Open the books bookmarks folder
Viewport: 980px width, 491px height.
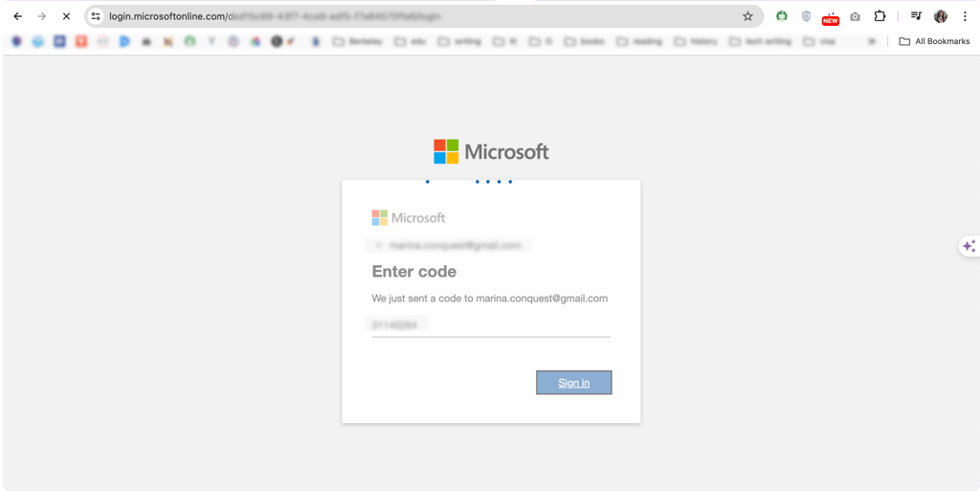[x=584, y=41]
